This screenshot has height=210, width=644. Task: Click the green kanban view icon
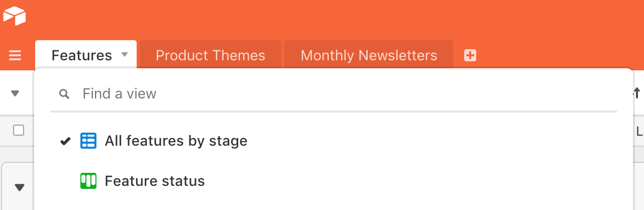click(88, 181)
